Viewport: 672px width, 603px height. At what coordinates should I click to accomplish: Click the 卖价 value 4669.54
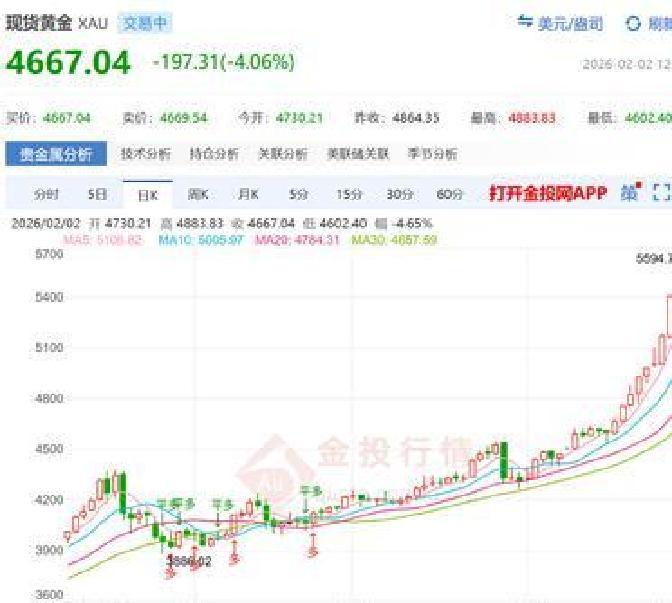(x=183, y=118)
